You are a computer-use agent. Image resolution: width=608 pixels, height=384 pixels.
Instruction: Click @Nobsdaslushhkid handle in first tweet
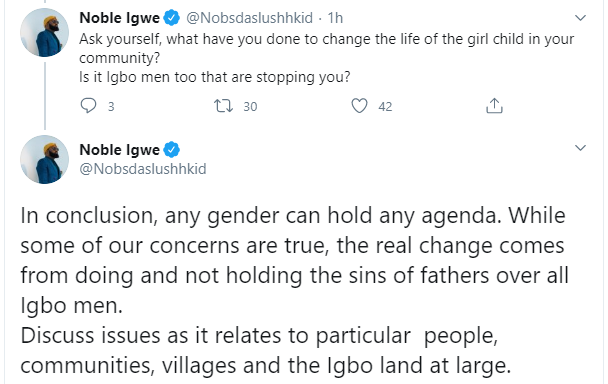click(x=249, y=18)
